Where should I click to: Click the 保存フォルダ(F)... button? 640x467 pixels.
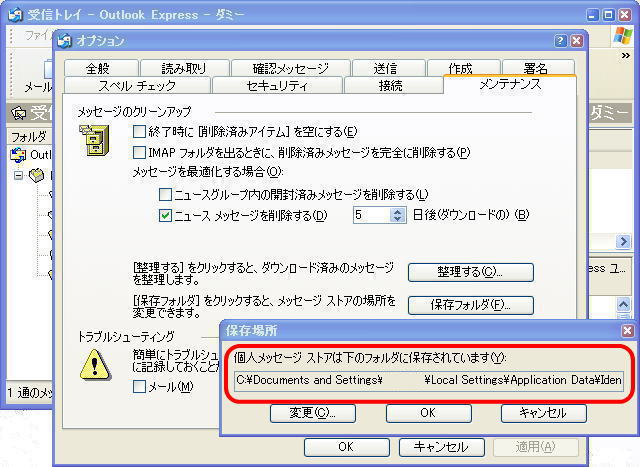pos(471,305)
